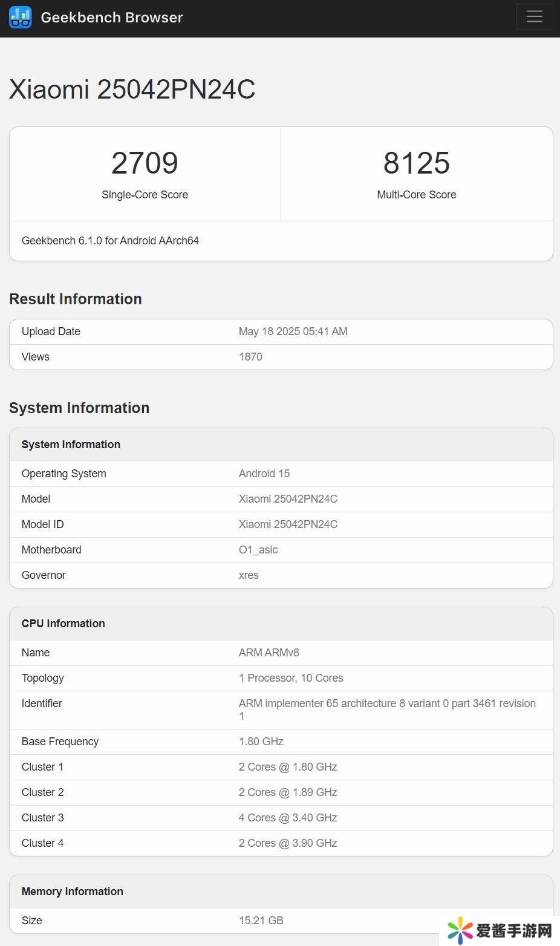Select the 8125 multi-core score
Image resolution: width=560 pixels, height=946 pixels.
tap(417, 163)
